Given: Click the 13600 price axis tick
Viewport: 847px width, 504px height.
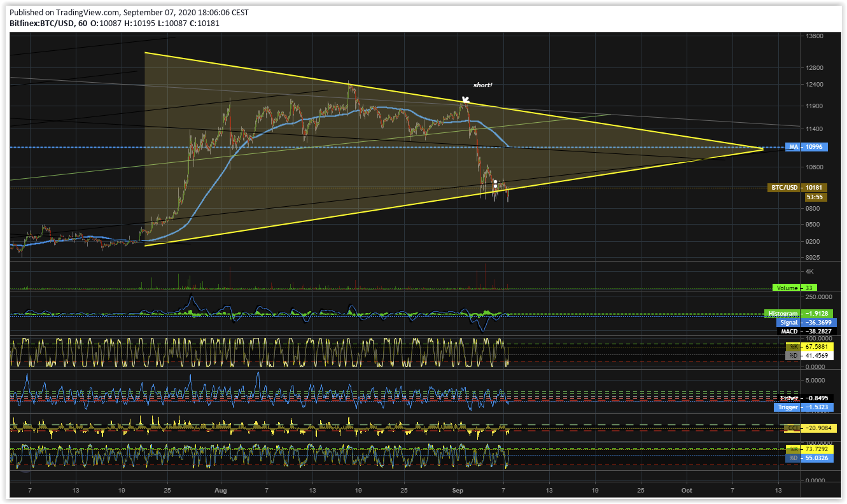Looking at the screenshot, I should coord(815,36).
